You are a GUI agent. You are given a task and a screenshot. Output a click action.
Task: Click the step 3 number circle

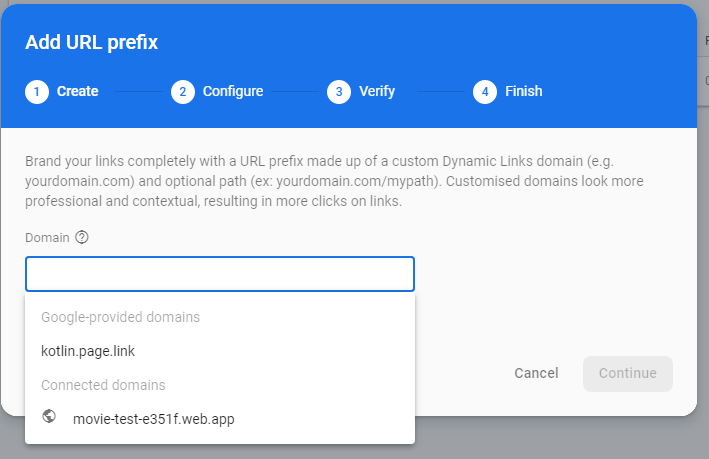tap(339, 92)
